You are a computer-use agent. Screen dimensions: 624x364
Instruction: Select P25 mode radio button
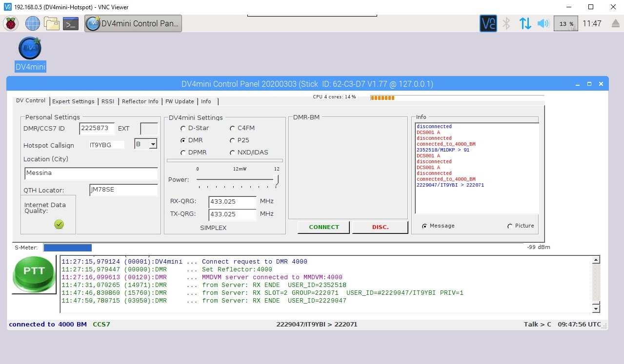[232, 140]
